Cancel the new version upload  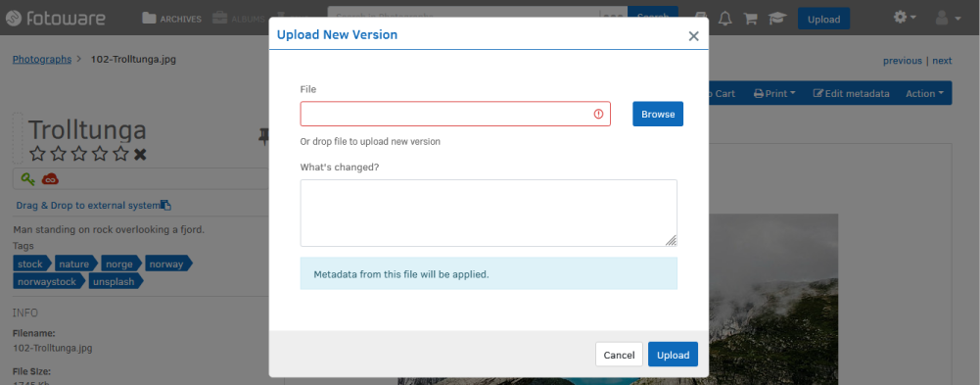[x=619, y=355]
